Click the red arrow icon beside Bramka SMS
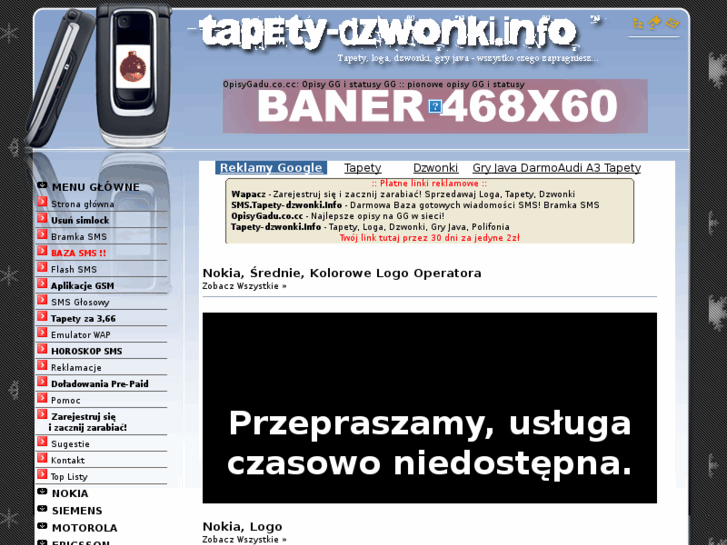The width and height of the screenshot is (727, 545). (x=42, y=234)
